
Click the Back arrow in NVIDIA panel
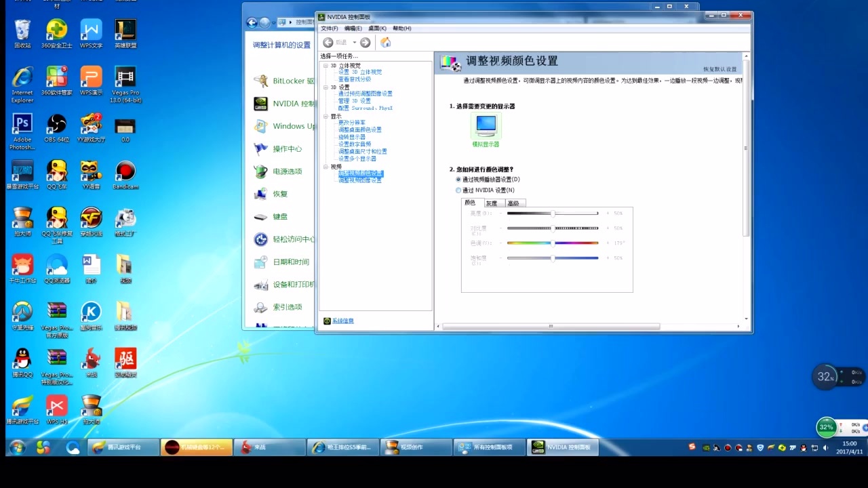[328, 43]
